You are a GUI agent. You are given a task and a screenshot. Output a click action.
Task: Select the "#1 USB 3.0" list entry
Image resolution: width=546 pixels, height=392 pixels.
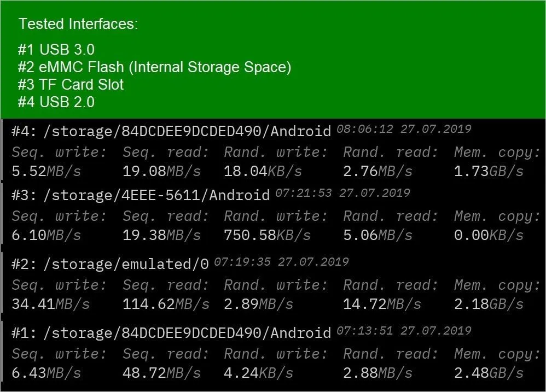(x=56, y=50)
